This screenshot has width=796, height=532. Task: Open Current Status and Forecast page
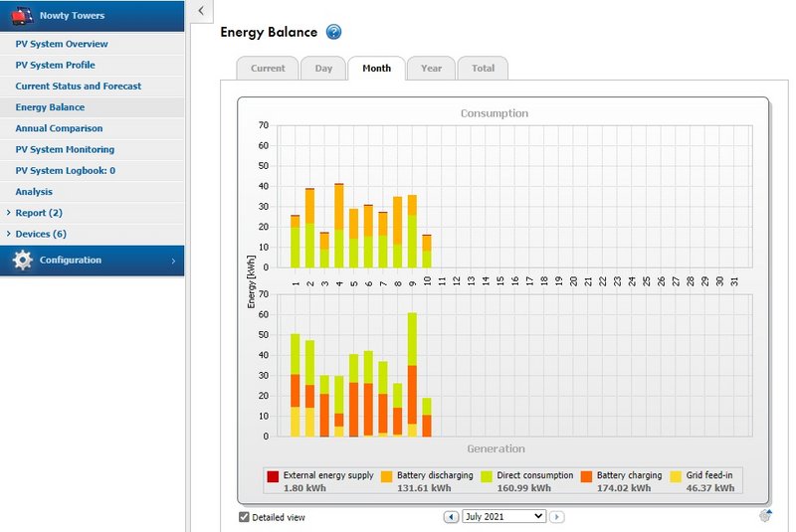tap(92, 87)
